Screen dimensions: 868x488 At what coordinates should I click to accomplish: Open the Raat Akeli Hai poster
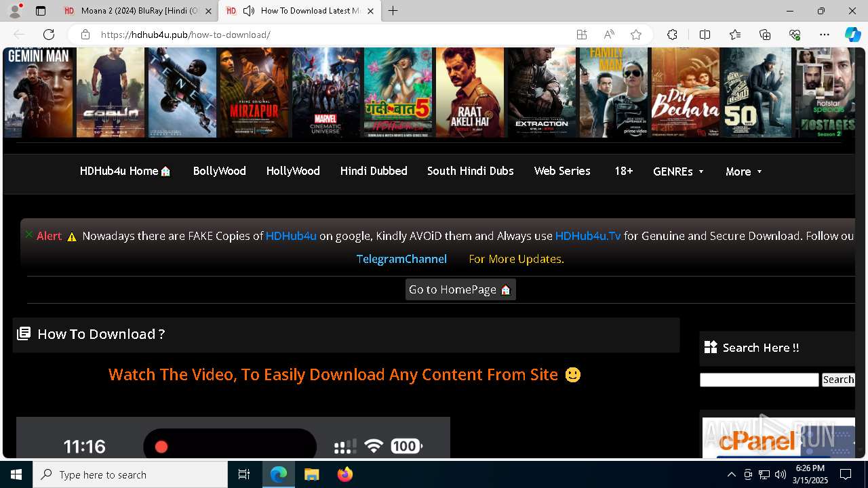click(x=470, y=92)
